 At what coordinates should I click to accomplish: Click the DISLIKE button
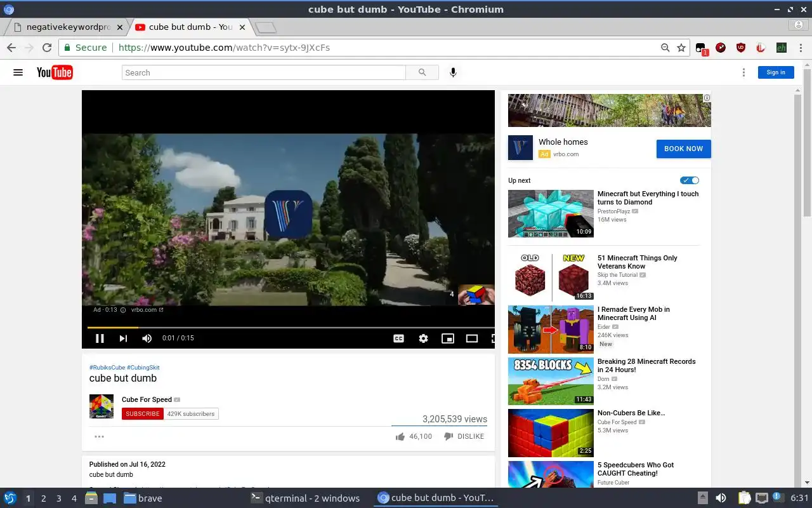click(x=464, y=436)
